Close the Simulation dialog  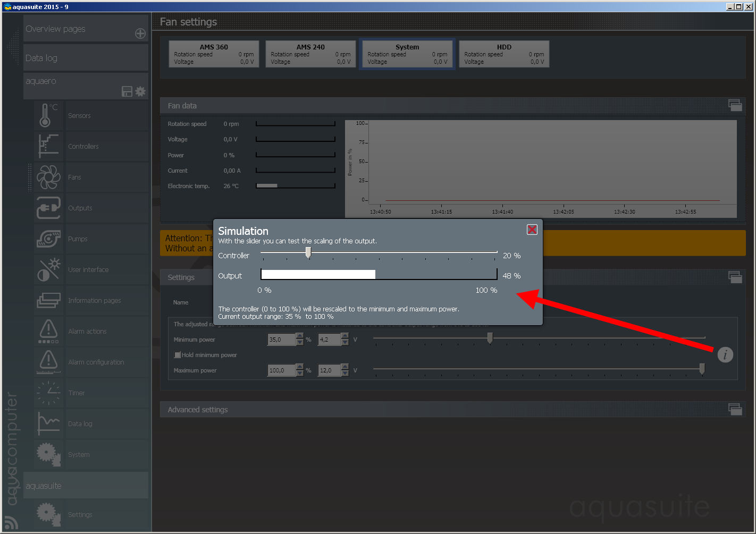(x=532, y=230)
